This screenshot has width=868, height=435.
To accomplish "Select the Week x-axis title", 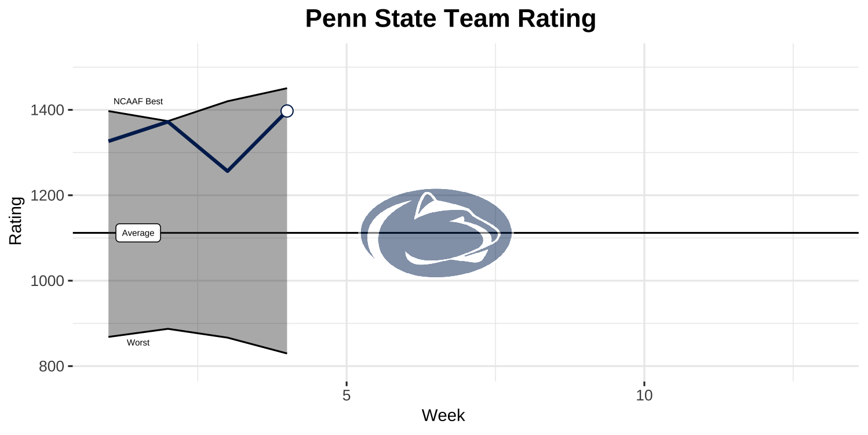I will click(443, 415).
